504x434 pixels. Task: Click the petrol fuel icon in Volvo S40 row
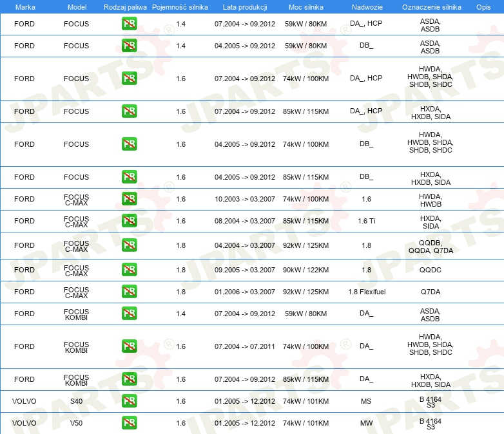(129, 401)
